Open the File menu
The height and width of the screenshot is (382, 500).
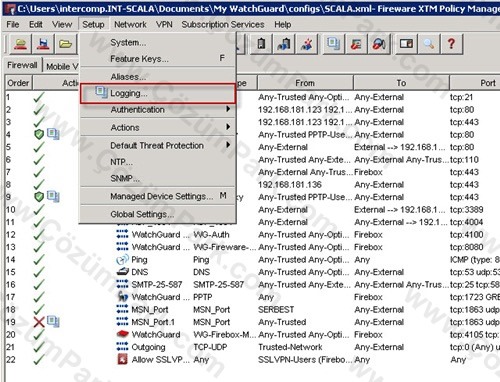pyautogui.click(x=13, y=25)
